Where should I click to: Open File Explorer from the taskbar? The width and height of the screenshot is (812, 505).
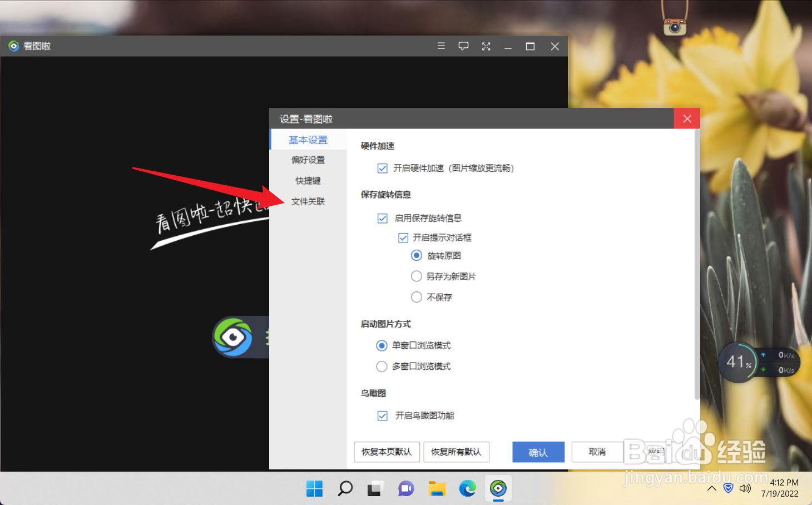click(x=437, y=489)
